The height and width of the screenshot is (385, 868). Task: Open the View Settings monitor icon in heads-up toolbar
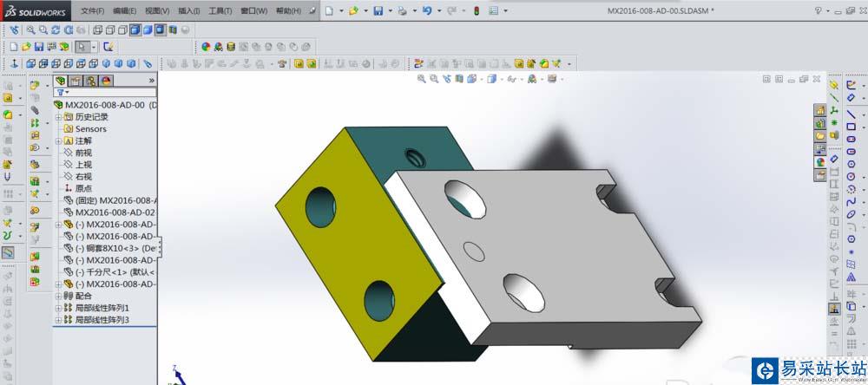click(x=554, y=79)
